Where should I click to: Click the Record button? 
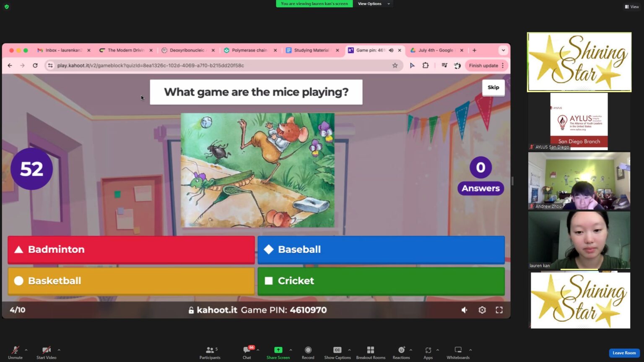coord(308,353)
